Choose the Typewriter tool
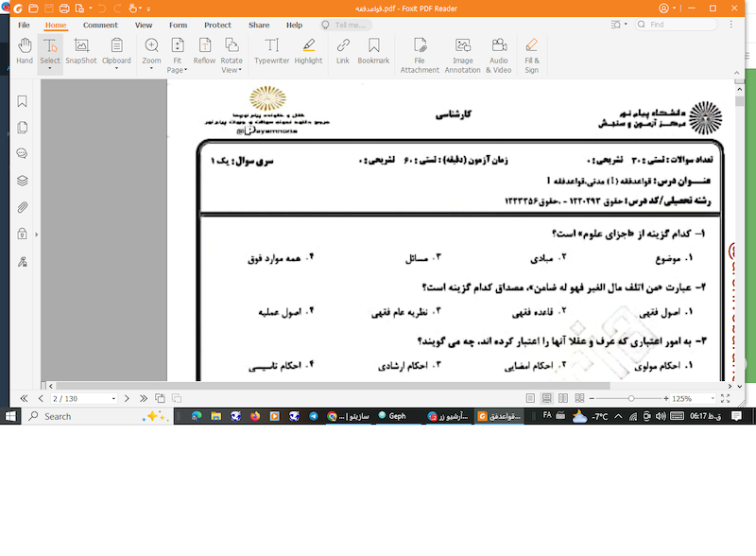Image resolution: width=756 pixels, height=556 pixels. tap(272, 51)
